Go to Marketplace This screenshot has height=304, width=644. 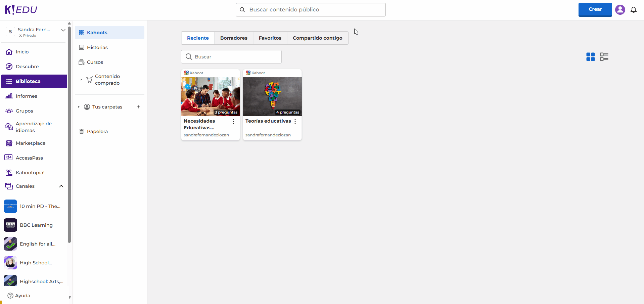point(31,143)
